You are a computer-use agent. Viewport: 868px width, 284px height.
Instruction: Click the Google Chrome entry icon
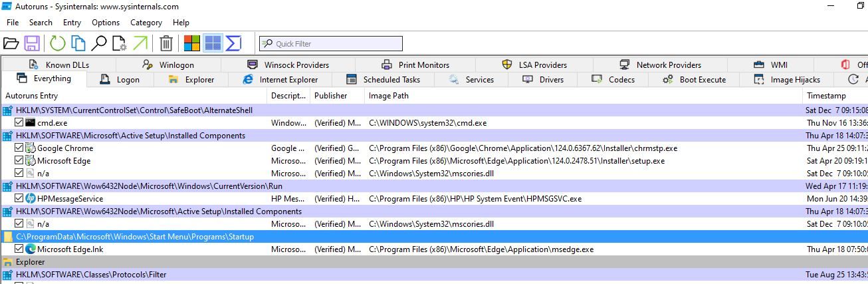30,148
